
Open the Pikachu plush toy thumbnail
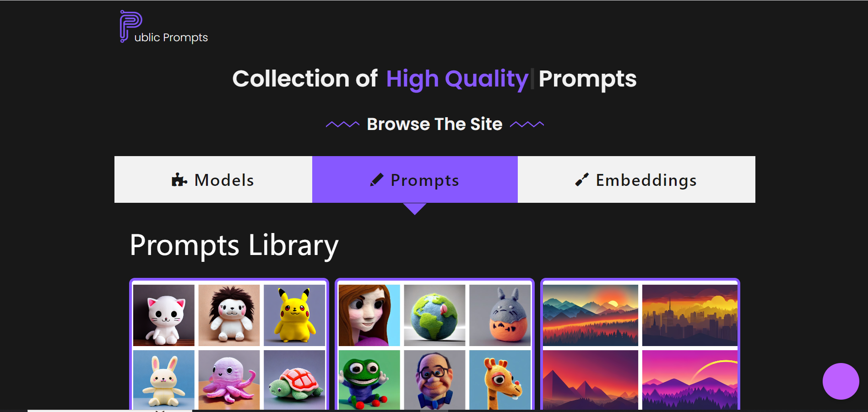click(294, 315)
